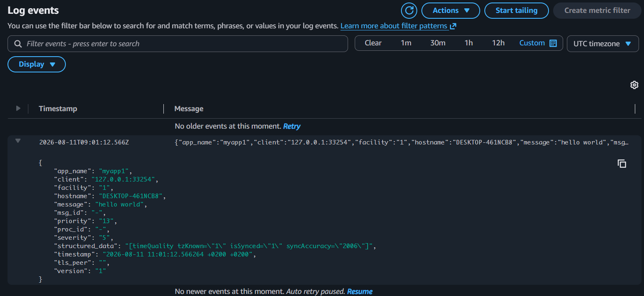The height and width of the screenshot is (296, 644).
Task: Open the UTC timezone selector
Action: 603,44
